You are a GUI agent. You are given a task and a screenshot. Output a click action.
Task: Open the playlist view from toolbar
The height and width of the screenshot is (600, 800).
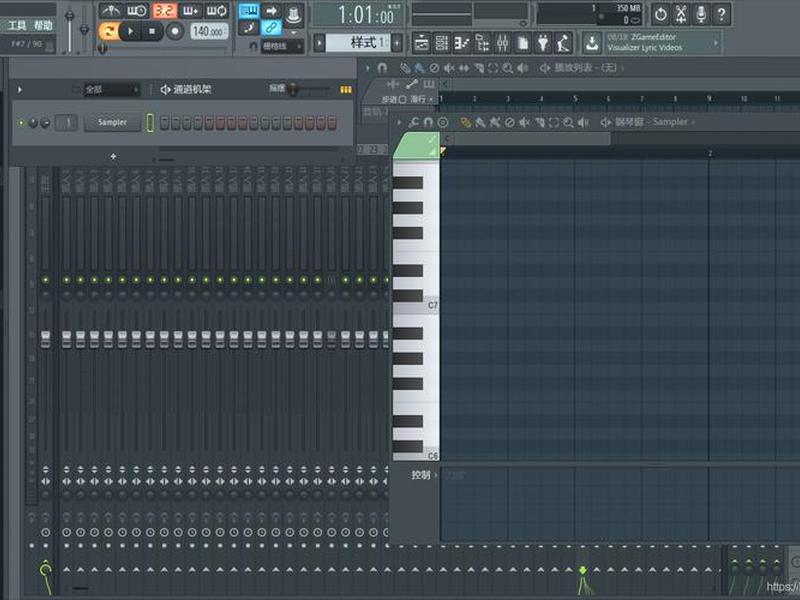point(422,43)
